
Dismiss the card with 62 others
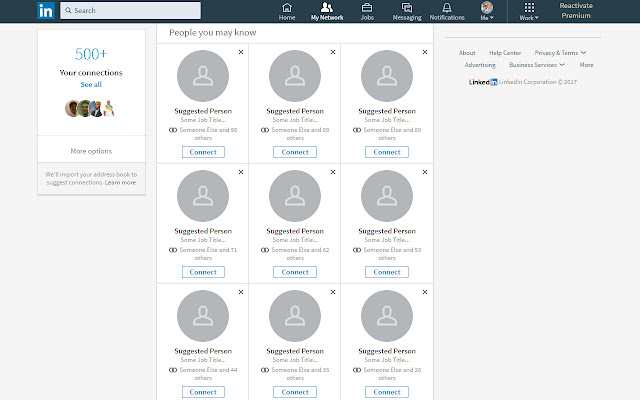tap(333, 172)
